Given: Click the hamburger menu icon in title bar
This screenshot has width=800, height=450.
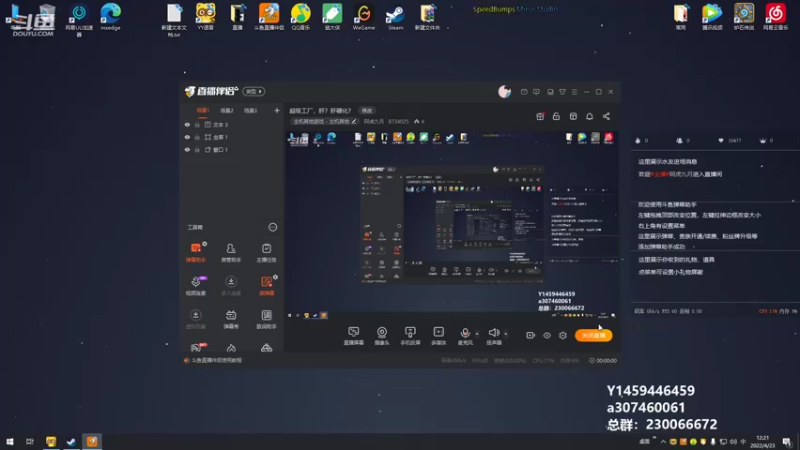Looking at the screenshot, I should (574, 92).
